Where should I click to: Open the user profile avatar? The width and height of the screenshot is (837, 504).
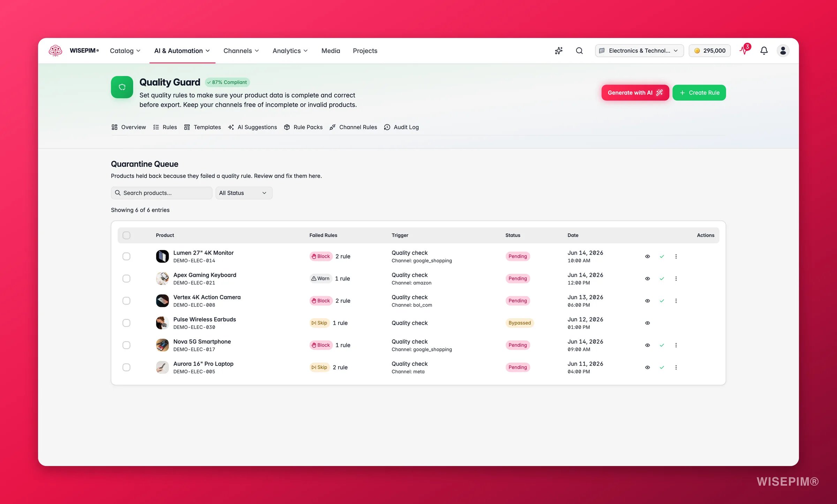(783, 51)
